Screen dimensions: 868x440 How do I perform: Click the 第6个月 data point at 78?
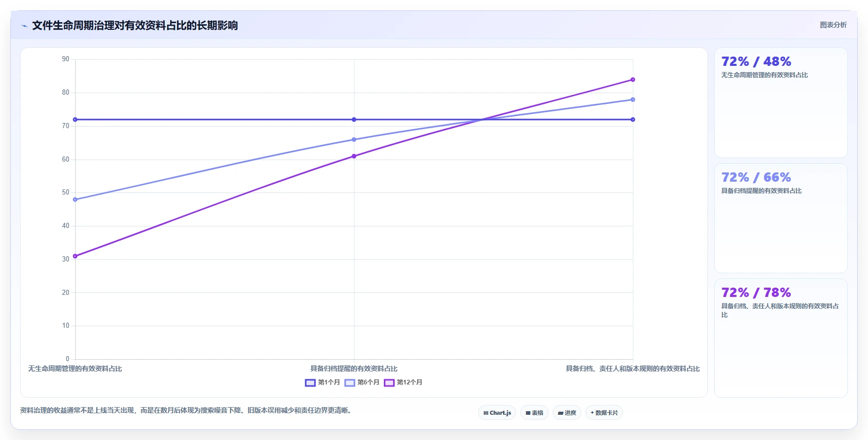(633, 100)
